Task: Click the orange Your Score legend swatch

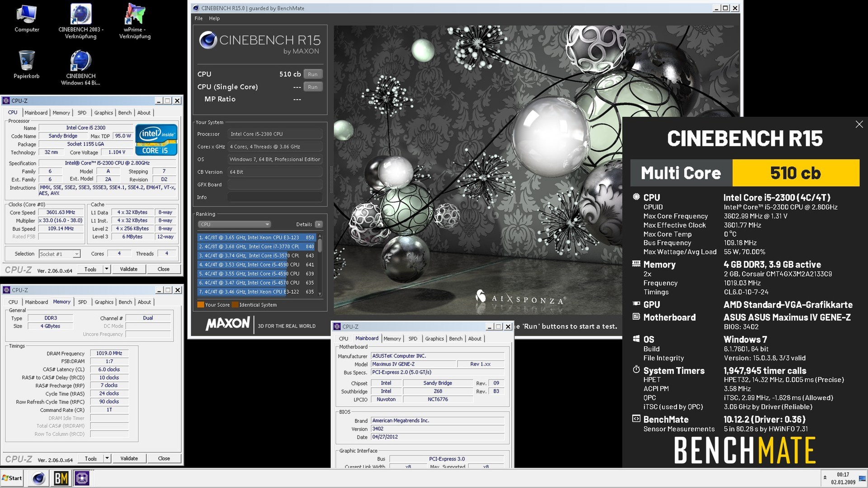Action: click(x=201, y=305)
